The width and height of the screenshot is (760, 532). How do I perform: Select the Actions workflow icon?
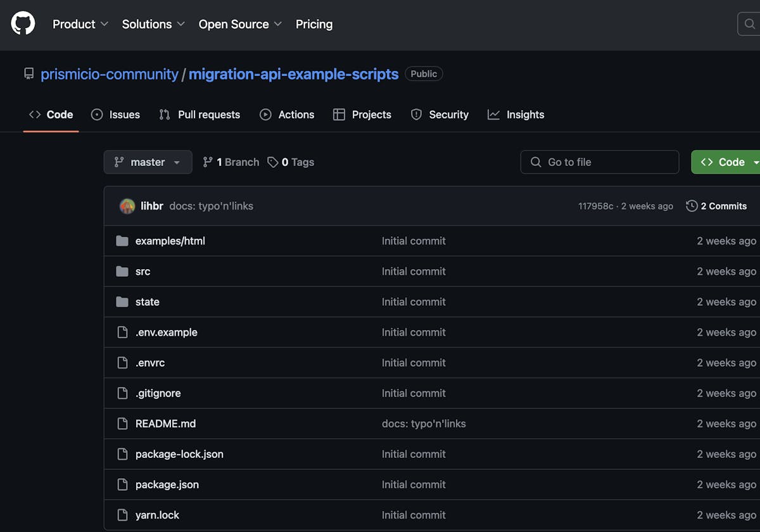click(265, 115)
